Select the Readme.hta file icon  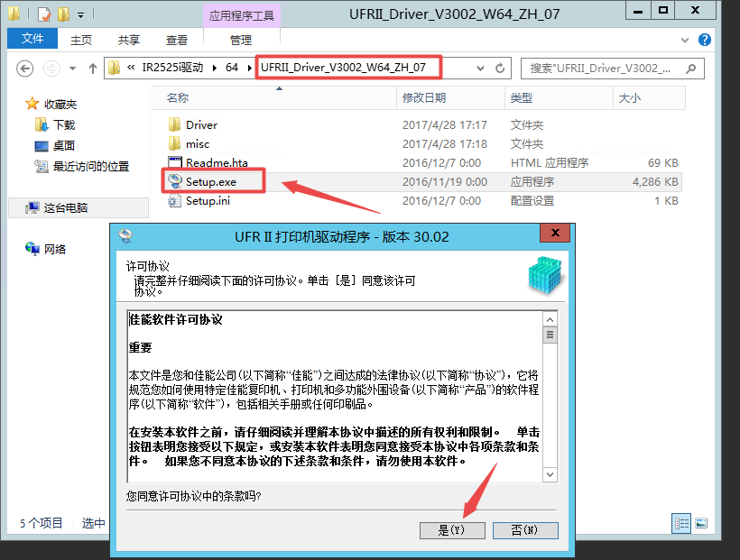(175, 162)
